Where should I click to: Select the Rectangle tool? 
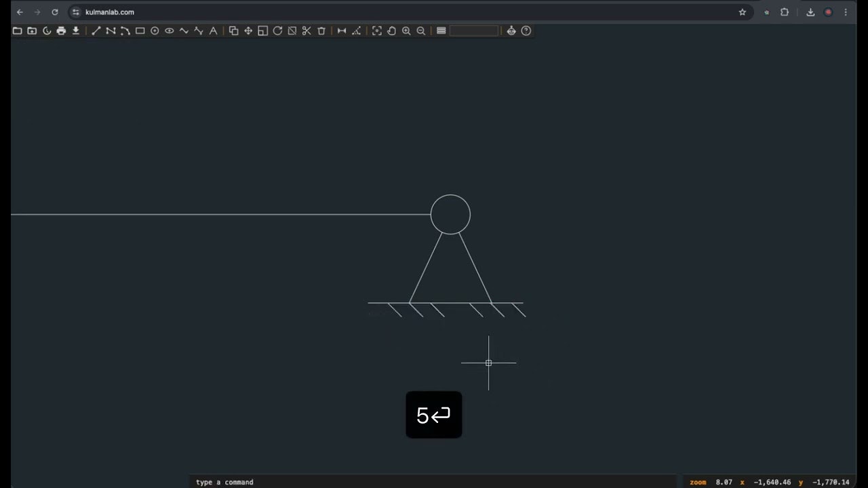point(140,30)
